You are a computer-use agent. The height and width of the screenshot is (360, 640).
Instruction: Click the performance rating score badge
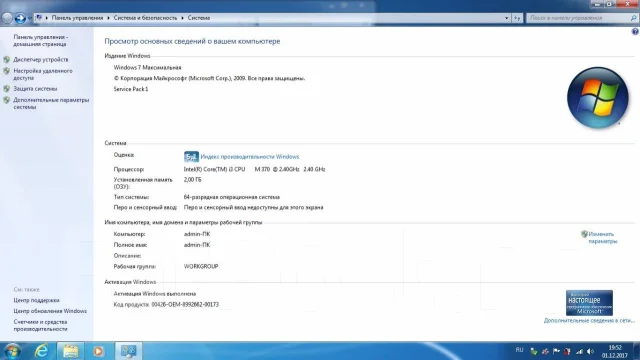tap(191, 157)
